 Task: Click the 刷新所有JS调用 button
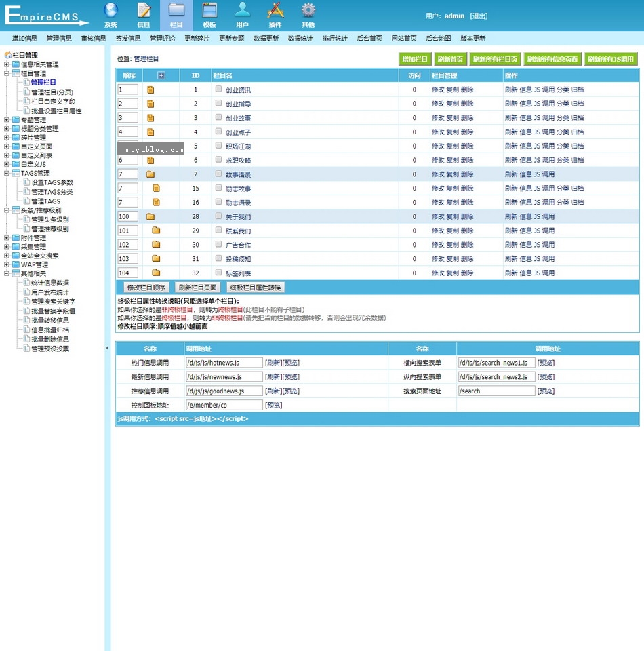[x=611, y=59]
